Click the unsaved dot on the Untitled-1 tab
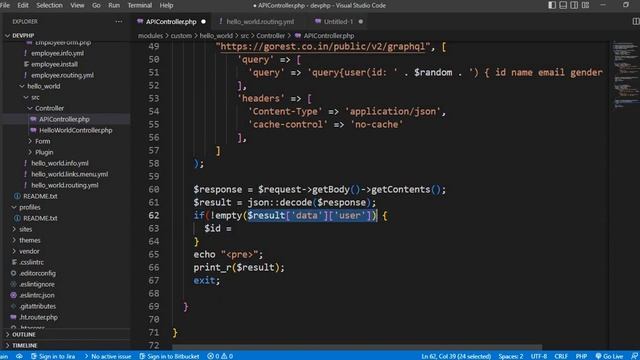The width and height of the screenshot is (640, 360). 360,22
